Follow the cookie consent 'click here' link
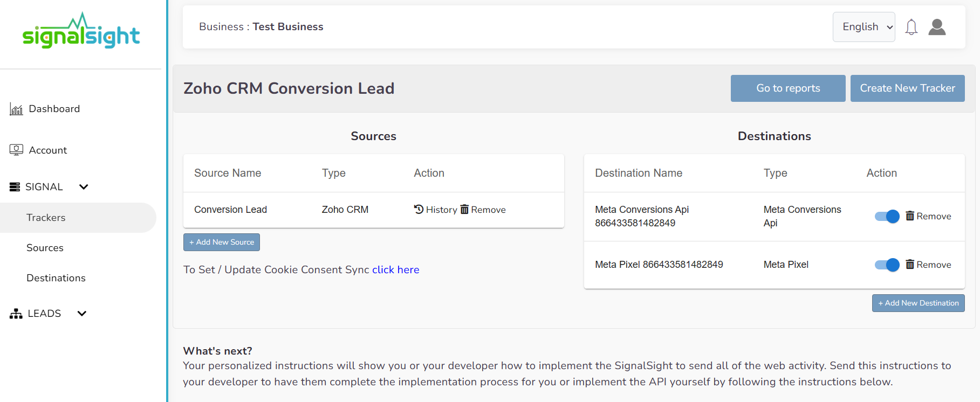The height and width of the screenshot is (402, 980). [395, 269]
